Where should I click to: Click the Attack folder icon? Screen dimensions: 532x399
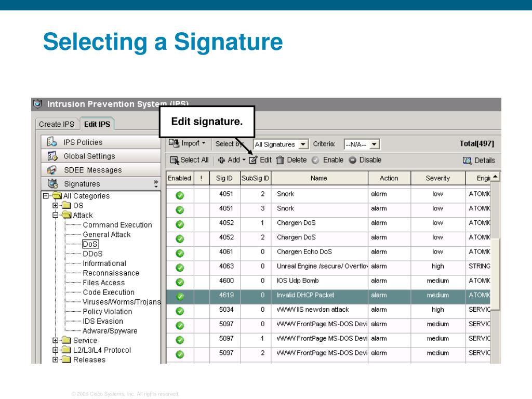[x=67, y=215]
